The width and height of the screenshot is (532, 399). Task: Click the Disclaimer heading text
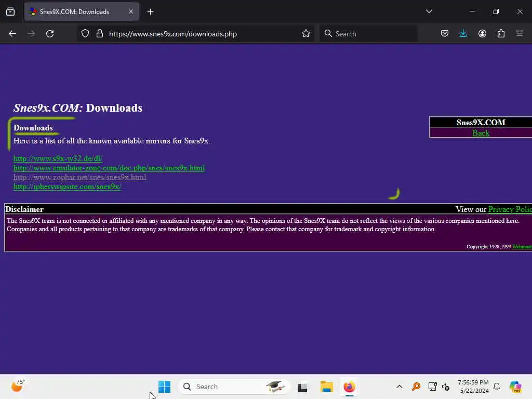tap(24, 209)
